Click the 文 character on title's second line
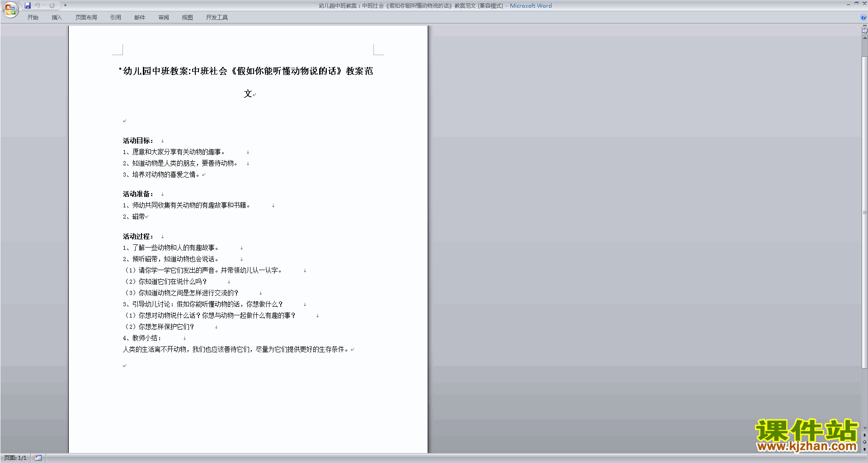The image size is (868, 463). [x=248, y=94]
